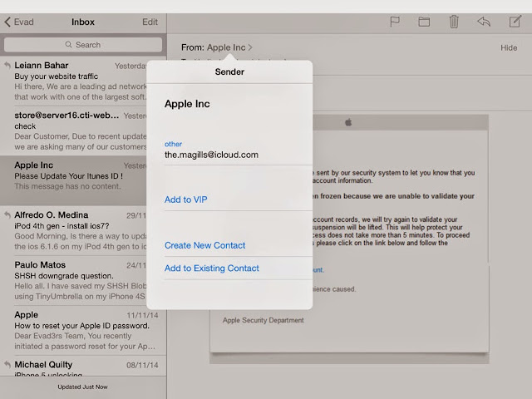
Task: Delete the email with the trash icon
Action: [x=454, y=22]
